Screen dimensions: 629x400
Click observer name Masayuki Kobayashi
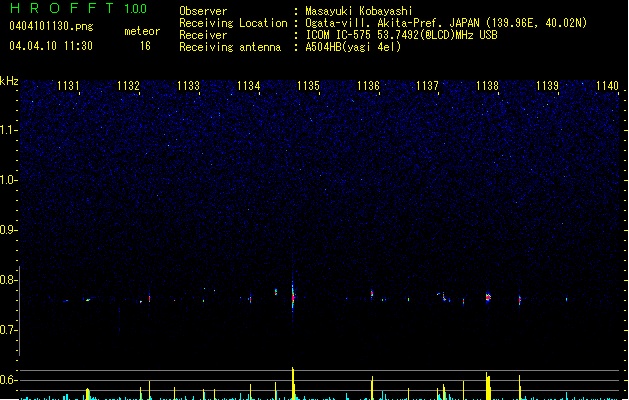coord(359,11)
